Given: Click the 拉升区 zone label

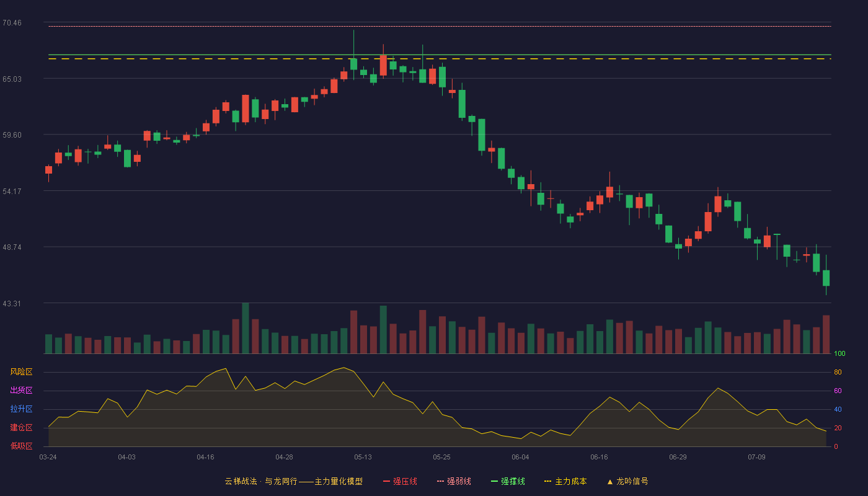Looking at the screenshot, I should (21, 409).
